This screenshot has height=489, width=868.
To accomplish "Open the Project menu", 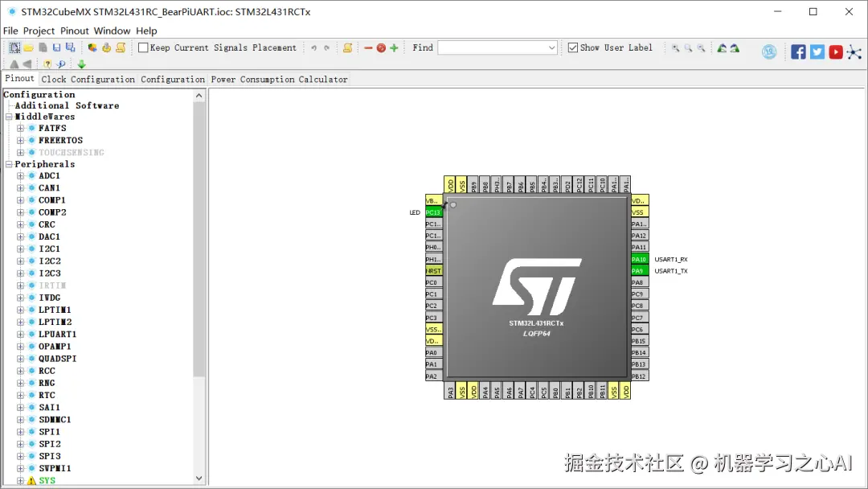I will tap(39, 31).
